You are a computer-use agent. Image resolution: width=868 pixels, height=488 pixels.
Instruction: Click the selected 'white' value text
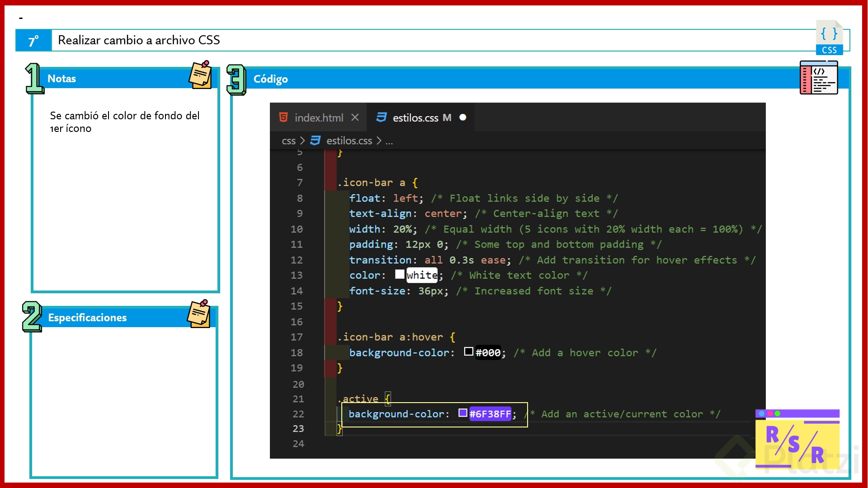click(x=422, y=275)
